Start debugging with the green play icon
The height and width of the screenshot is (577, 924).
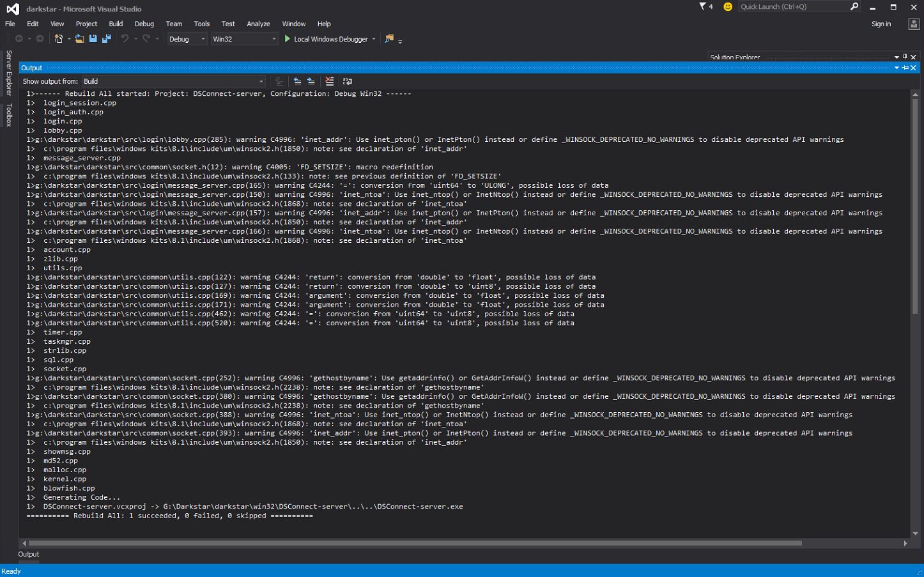coord(288,39)
